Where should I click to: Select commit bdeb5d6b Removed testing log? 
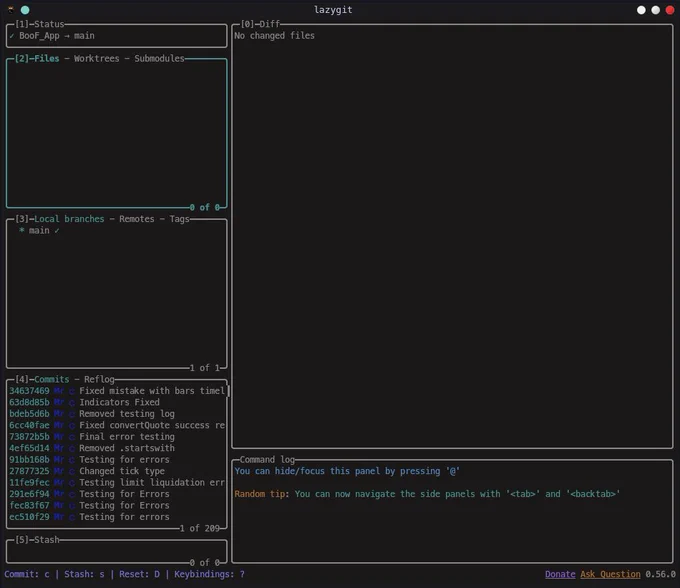(117, 414)
